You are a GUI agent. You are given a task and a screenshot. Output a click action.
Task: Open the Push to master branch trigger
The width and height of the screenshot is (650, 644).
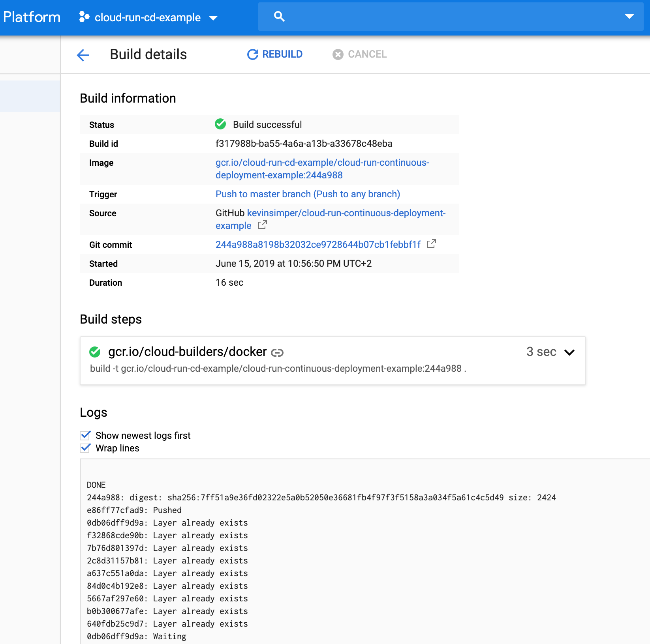[x=308, y=194]
